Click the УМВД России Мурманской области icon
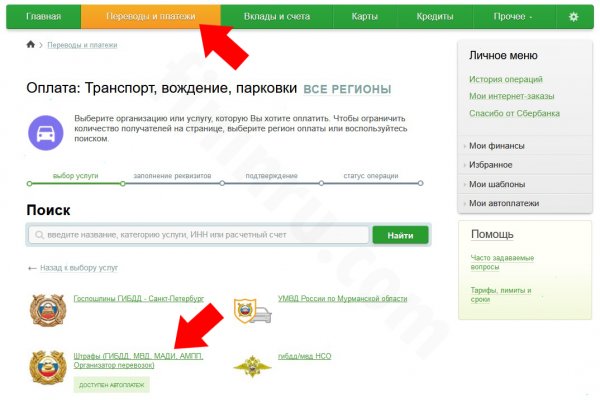Screen dimensions: 600x400 coord(252,310)
